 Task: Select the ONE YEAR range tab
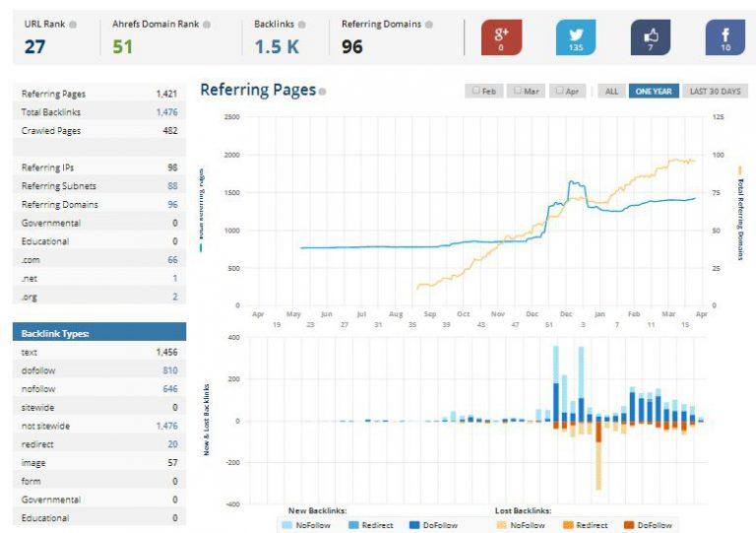tap(653, 91)
